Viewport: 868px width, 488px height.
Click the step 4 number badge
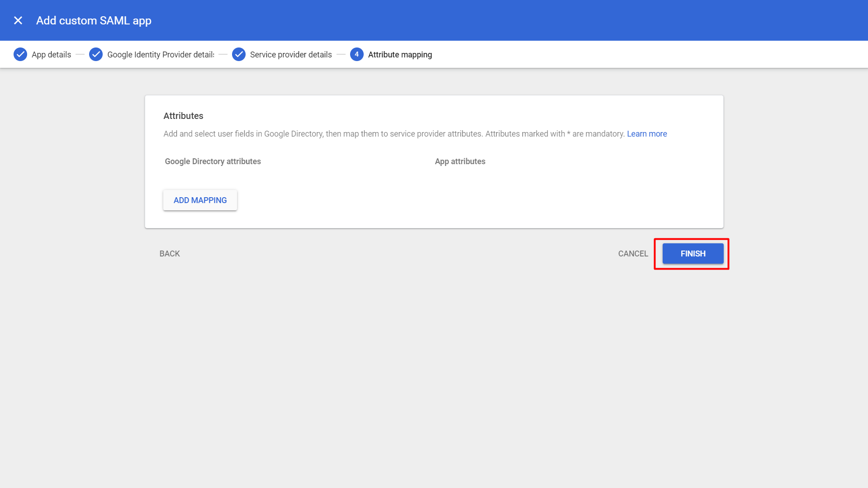[357, 54]
